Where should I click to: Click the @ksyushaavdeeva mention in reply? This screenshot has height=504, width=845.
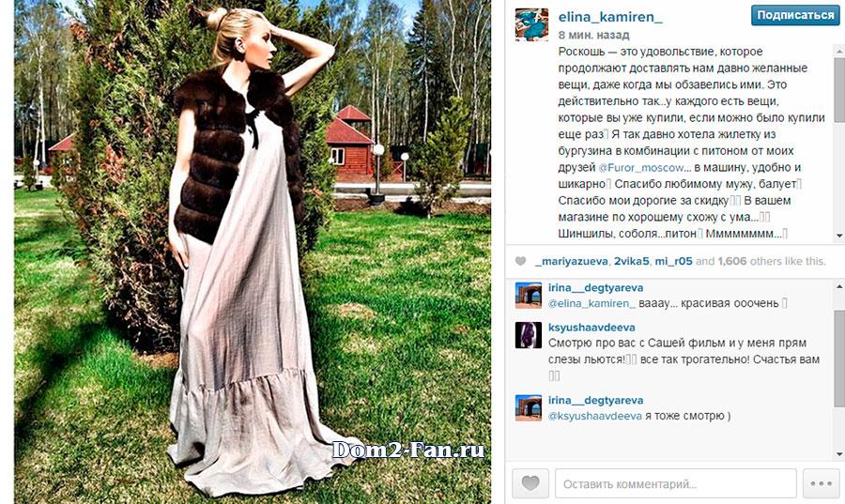click(x=595, y=416)
